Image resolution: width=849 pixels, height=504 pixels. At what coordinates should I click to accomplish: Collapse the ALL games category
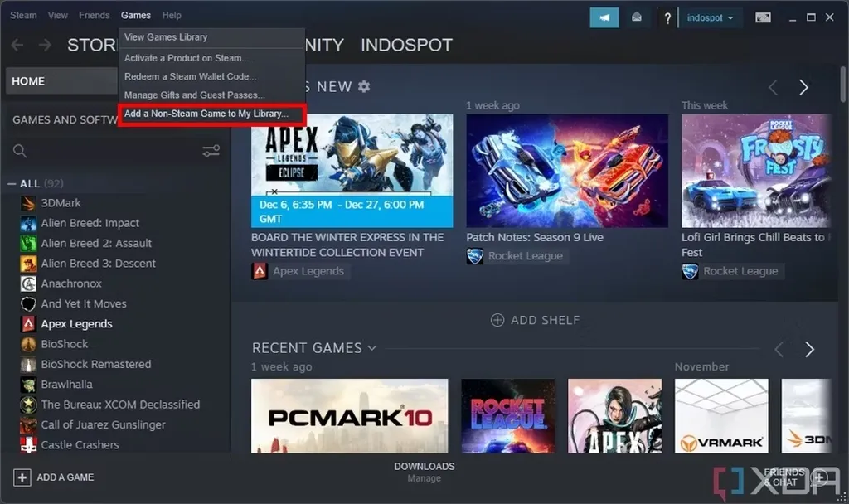point(12,184)
